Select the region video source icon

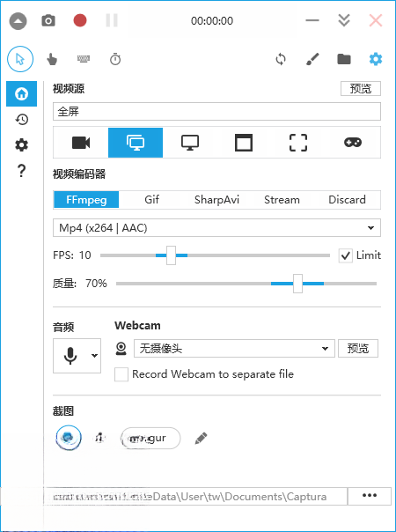tap(298, 143)
